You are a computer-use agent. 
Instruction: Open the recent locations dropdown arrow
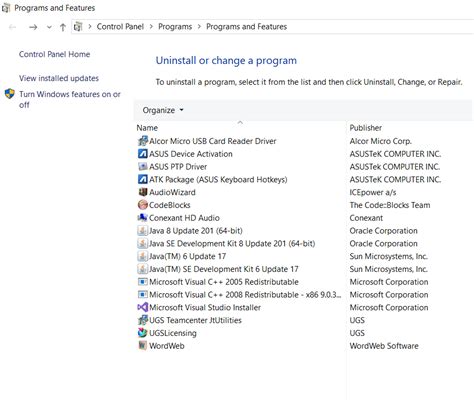pos(49,27)
